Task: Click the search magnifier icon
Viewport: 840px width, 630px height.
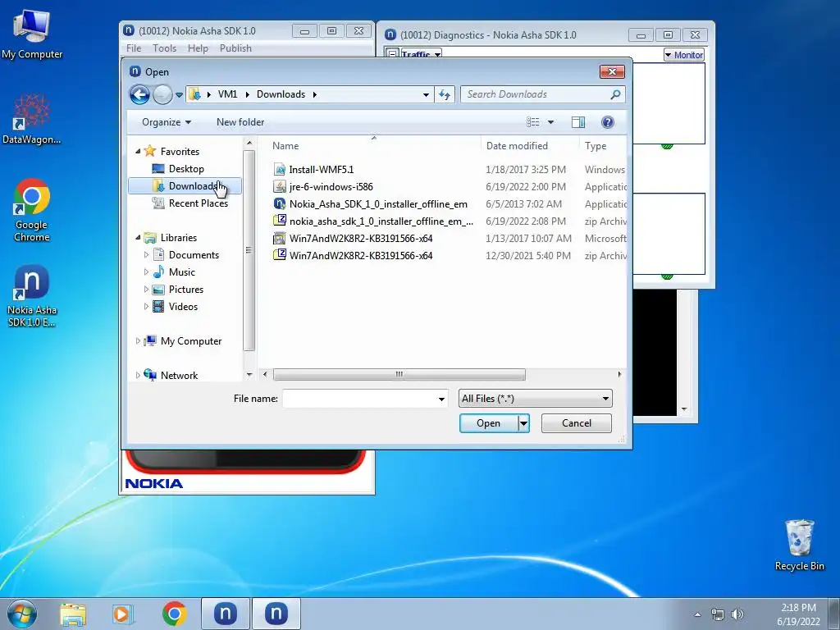Action: [x=615, y=94]
